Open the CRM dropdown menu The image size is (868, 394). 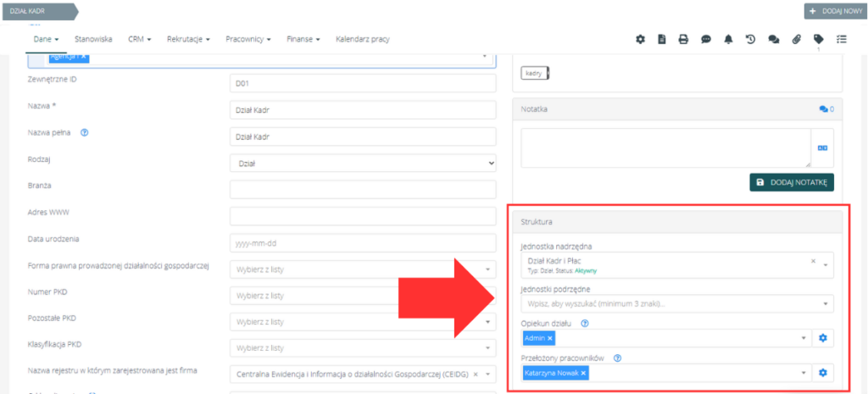(140, 39)
